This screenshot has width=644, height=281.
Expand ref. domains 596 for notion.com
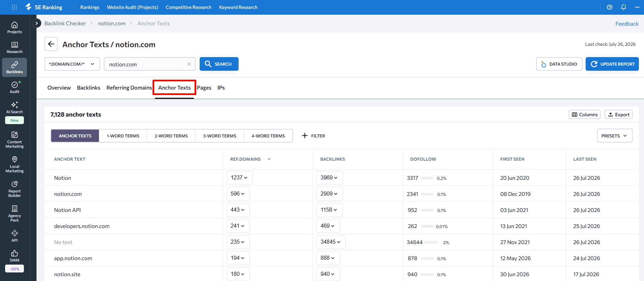238,194
